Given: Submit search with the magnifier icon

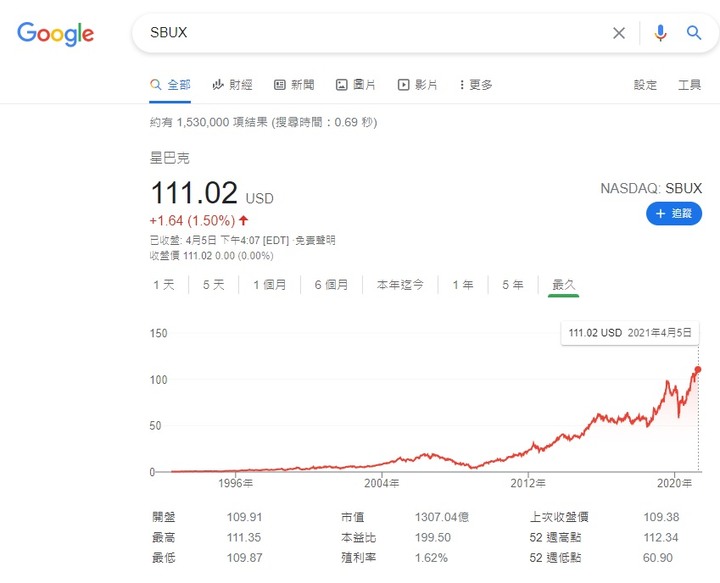Looking at the screenshot, I should coord(693,33).
